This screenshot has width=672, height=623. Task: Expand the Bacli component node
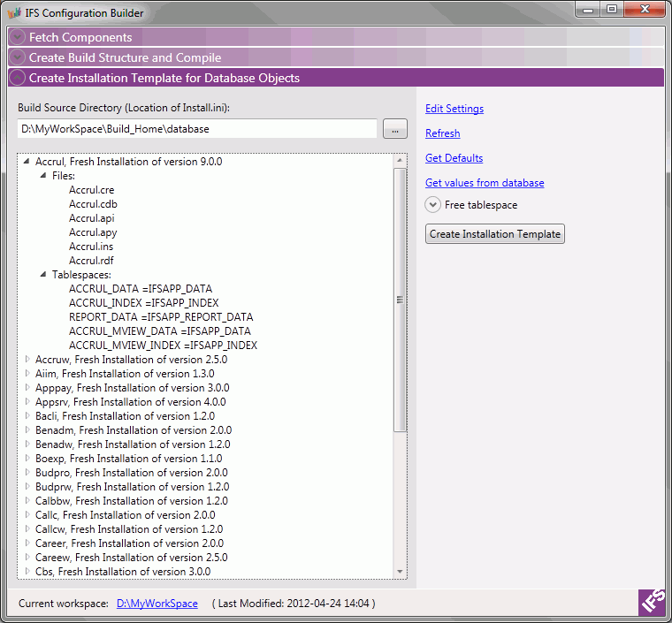(27, 415)
